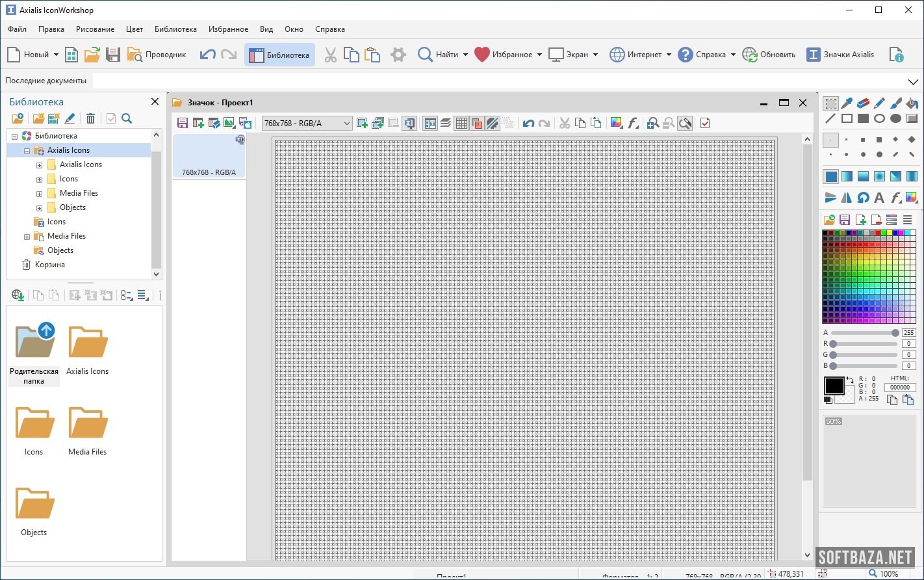Open the 768x768 - RGB/A format dropdown
Viewport: 924px width, 580px height.
307,123
